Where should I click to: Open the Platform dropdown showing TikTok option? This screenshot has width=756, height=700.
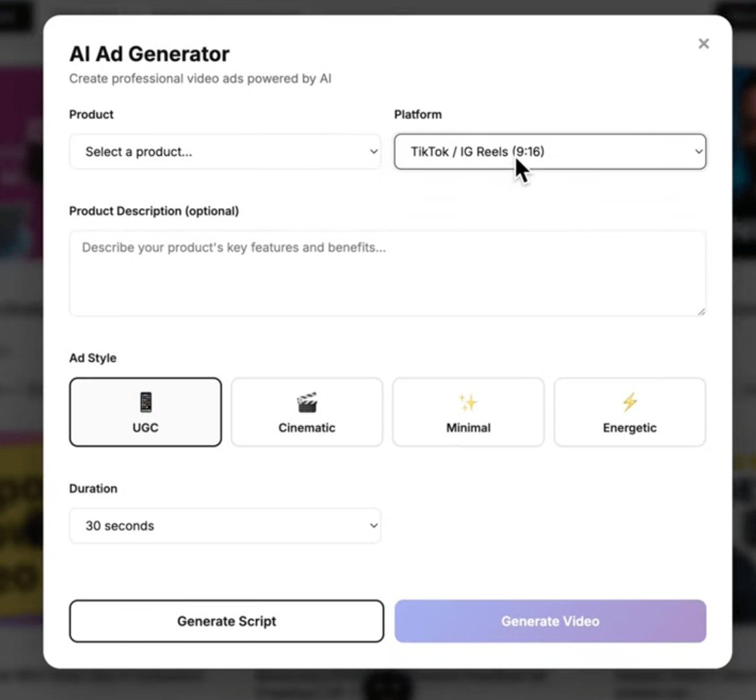pos(550,152)
